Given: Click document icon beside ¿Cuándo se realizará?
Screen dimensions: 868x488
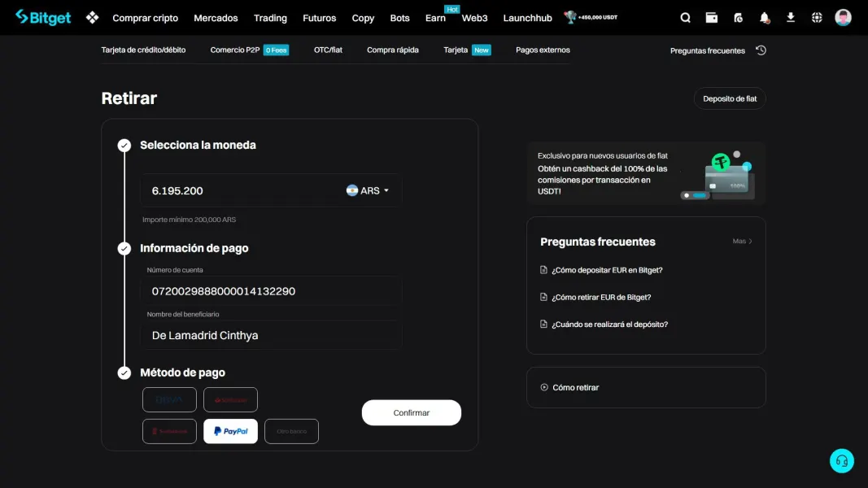Looking at the screenshot, I should [x=543, y=325].
